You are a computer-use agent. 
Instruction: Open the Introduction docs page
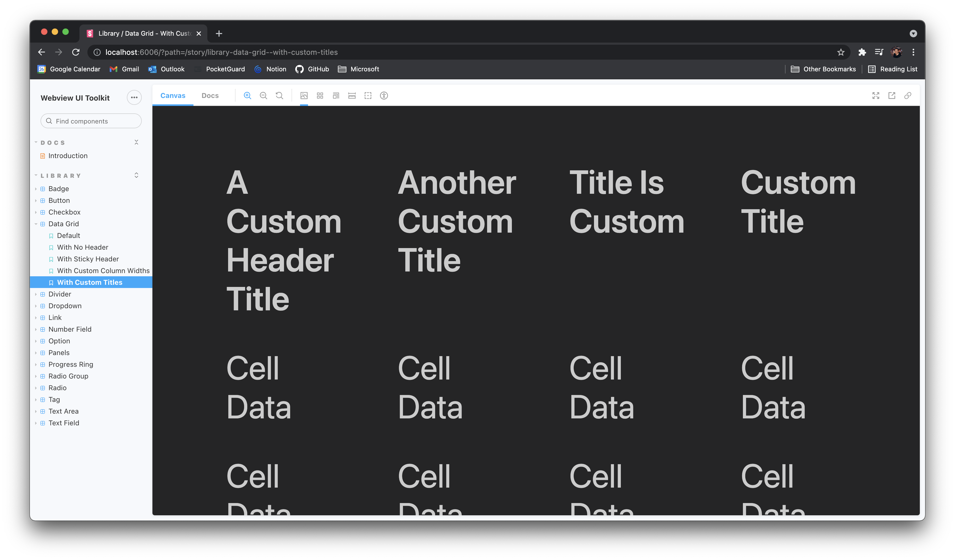pos(68,156)
